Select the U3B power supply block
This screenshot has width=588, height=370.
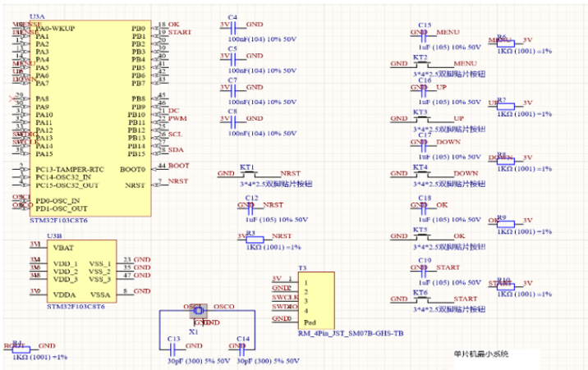tap(82, 271)
